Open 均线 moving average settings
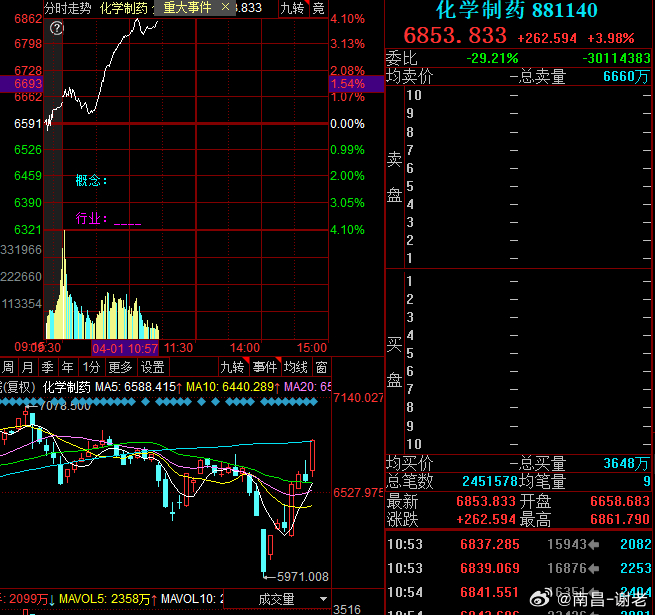 [296, 367]
